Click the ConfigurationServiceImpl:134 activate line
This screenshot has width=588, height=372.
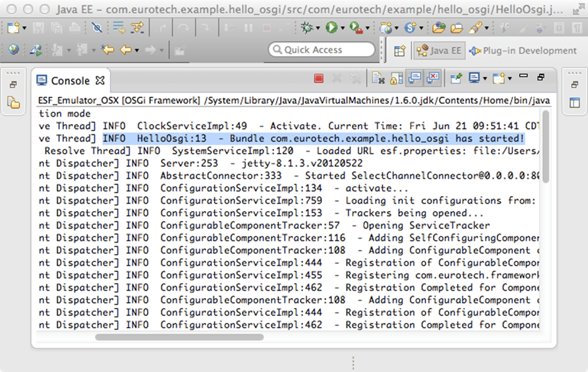(223, 188)
